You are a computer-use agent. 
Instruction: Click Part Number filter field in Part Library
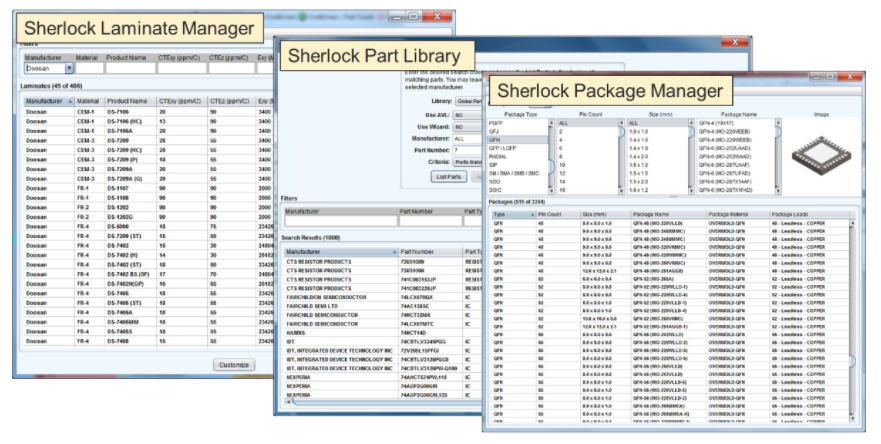[430, 221]
